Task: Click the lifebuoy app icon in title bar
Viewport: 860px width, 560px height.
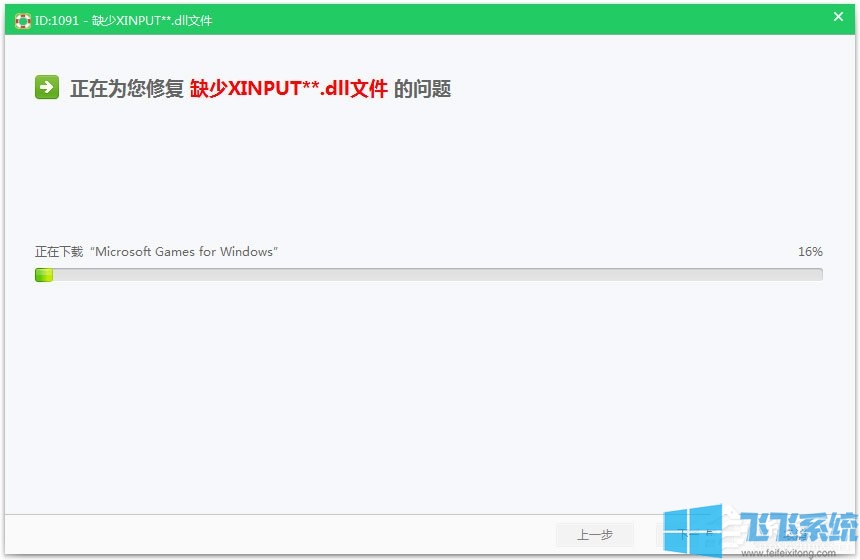Action: 22,20
